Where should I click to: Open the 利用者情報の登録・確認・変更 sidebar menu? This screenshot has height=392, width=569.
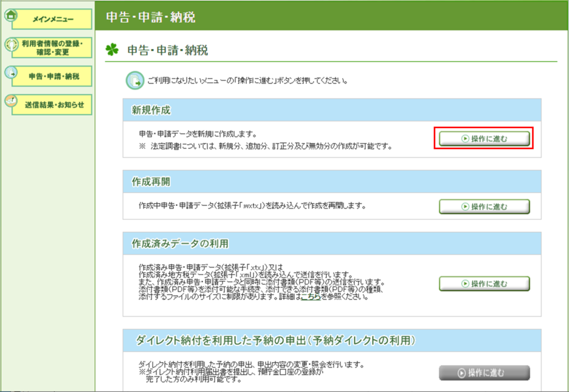(53, 48)
